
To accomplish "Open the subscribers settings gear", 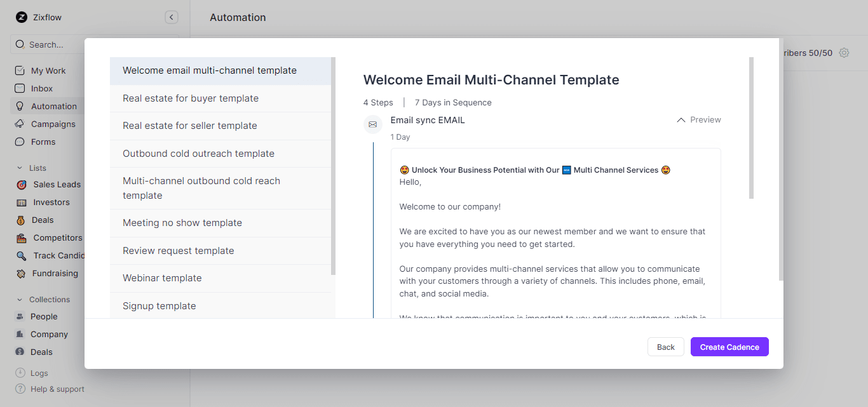I will [x=844, y=53].
